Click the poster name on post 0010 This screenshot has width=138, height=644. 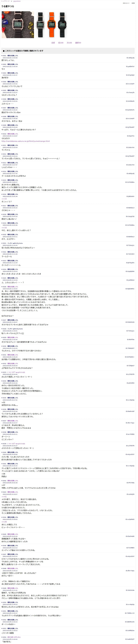[x=13, y=134]
